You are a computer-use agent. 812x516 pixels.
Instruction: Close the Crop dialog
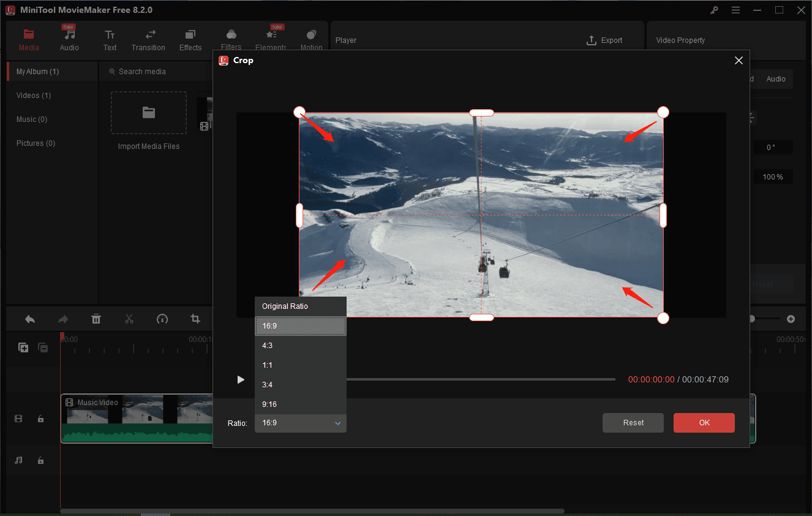(739, 60)
